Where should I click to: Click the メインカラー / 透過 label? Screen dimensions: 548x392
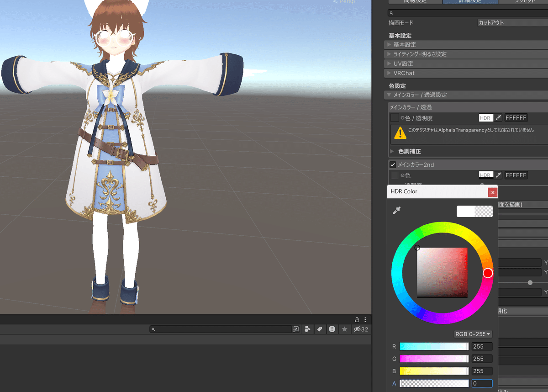click(x=411, y=107)
